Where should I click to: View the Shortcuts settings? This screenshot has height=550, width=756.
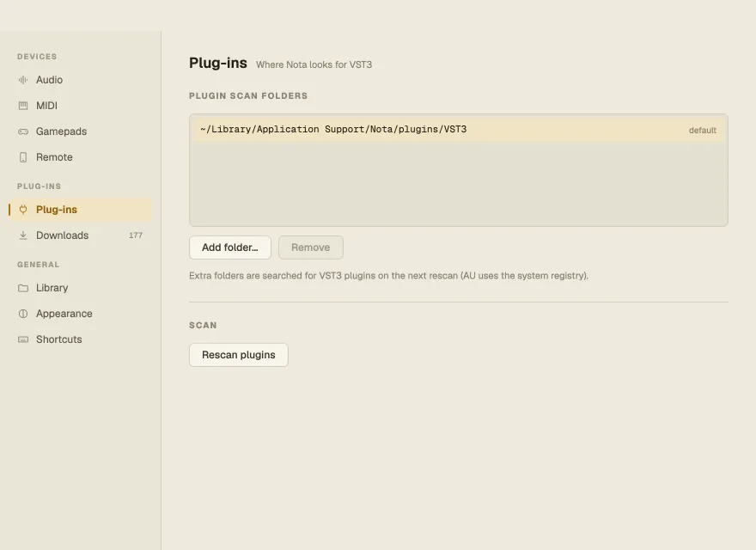pyautogui.click(x=81, y=339)
